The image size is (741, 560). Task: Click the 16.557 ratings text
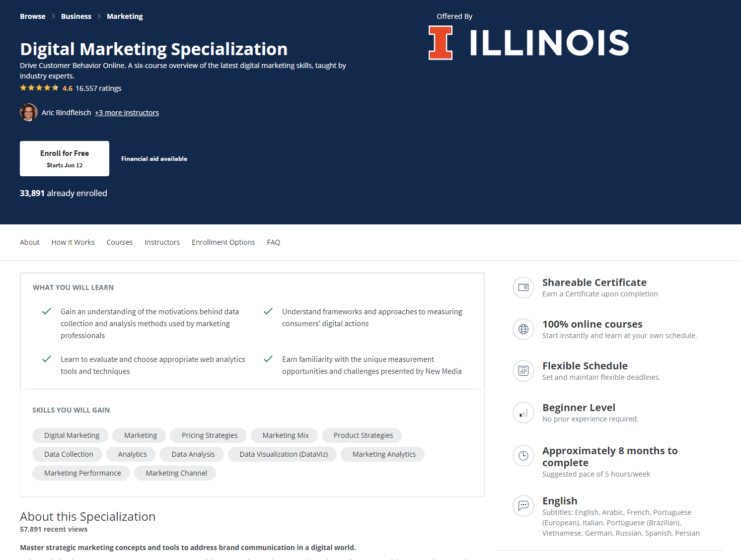point(98,88)
